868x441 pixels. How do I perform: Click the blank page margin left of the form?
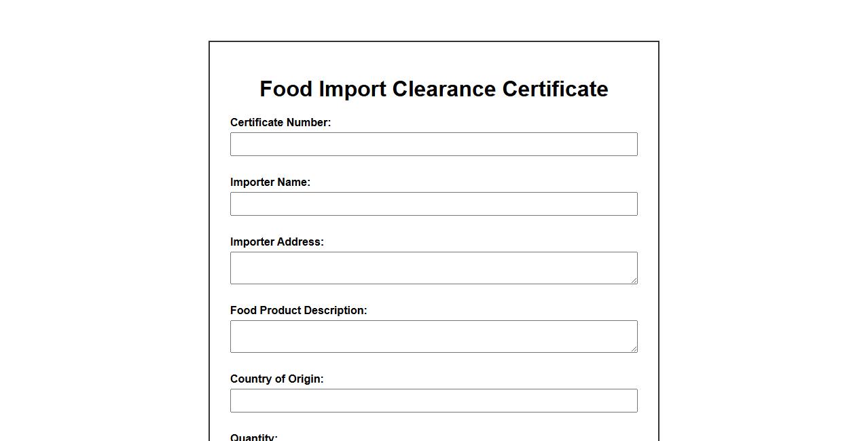pyautogui.click(x=102, y=237)
